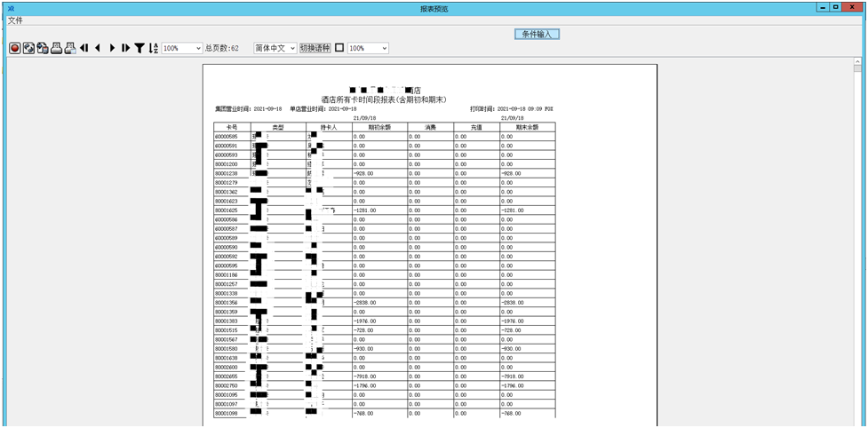Click the report title 酒店所有卡时间段报表

pos(385,99)
